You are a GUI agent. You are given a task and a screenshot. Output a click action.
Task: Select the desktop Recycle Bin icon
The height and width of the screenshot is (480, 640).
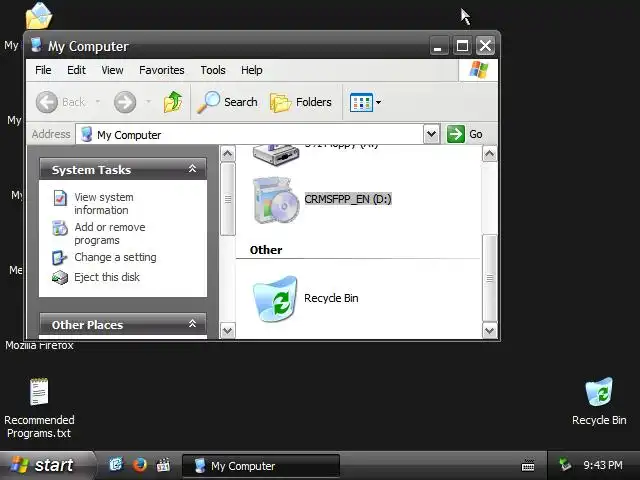click(599, 391)
